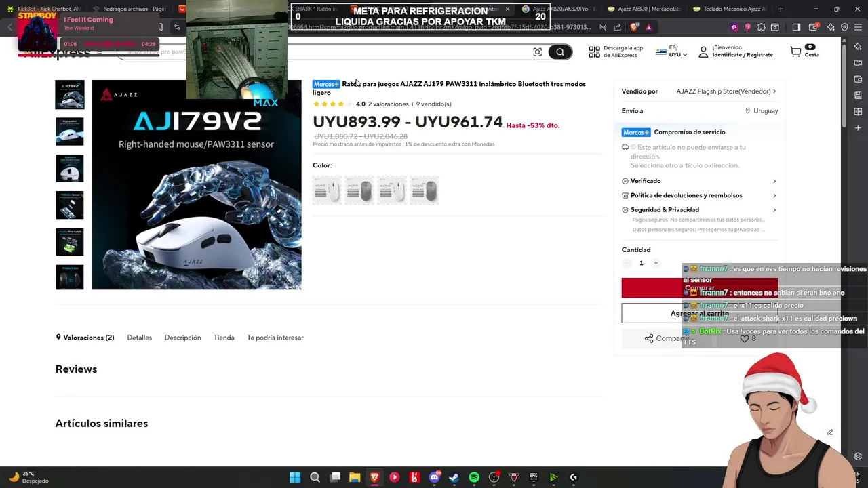Switch to Teclado Mecanico Ajazz browser tab
This screenshot has width=868, height=488.
pos(731,9)
